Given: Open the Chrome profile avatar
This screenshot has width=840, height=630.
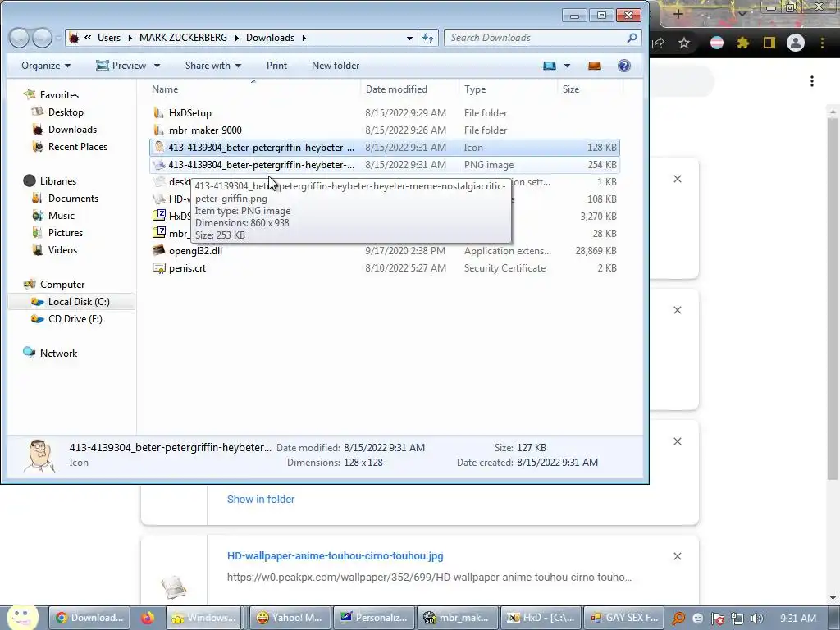Looking at the screenshot, I should pyautogui.click(x=796, y=43).
